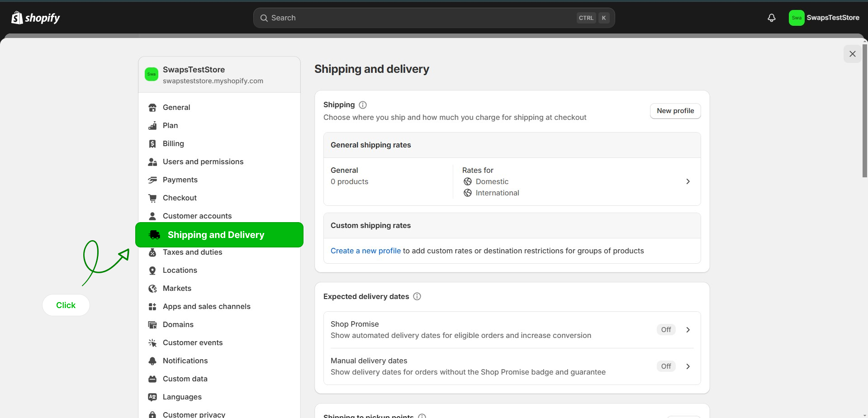The height and width of the screenshot is (418, 868).
Task: Click the CTRL K shortcut hint
Action: pos(593,18)
